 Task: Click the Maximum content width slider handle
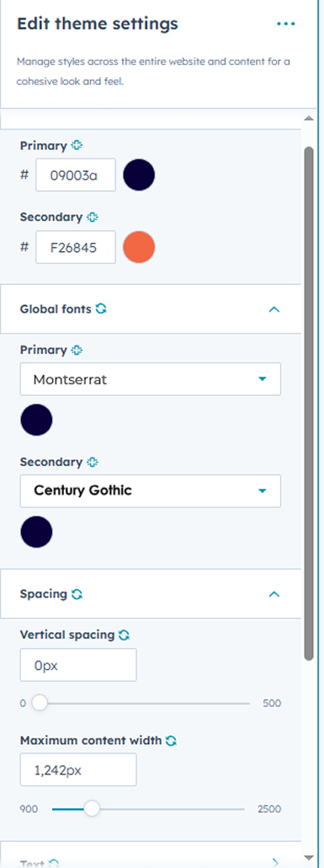[92, 809]
